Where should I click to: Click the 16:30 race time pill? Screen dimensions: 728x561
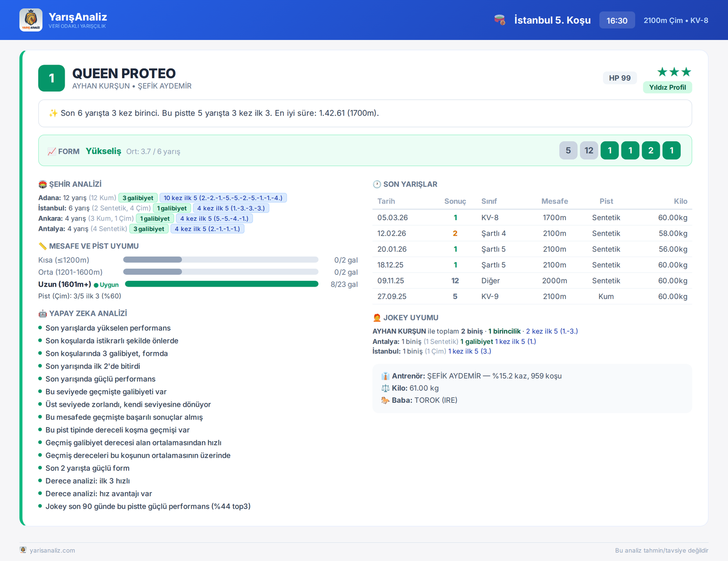tap(617, 20)
